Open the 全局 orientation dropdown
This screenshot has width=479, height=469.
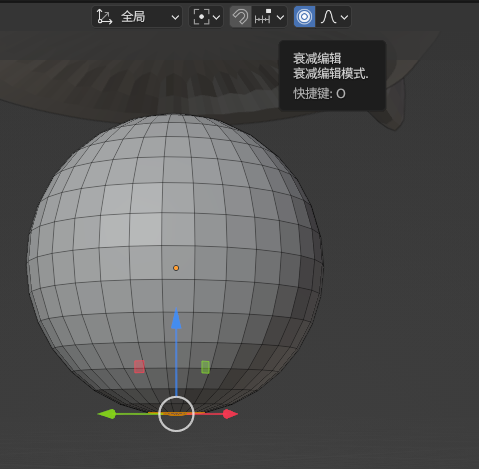[x=137, y=17]
